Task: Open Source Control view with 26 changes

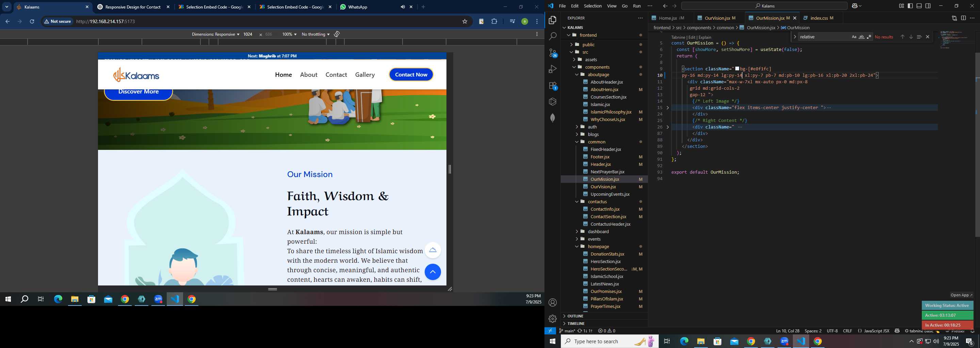Action: click(x=552, y=53)
